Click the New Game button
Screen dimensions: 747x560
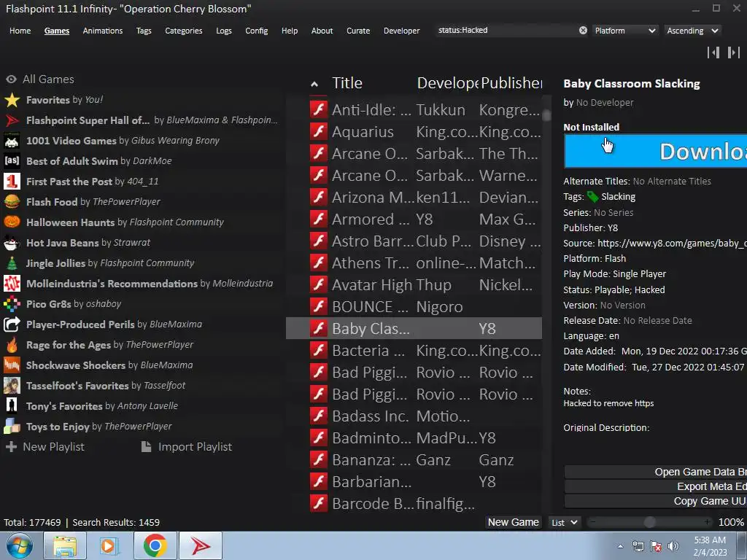(x=513, y=522)
